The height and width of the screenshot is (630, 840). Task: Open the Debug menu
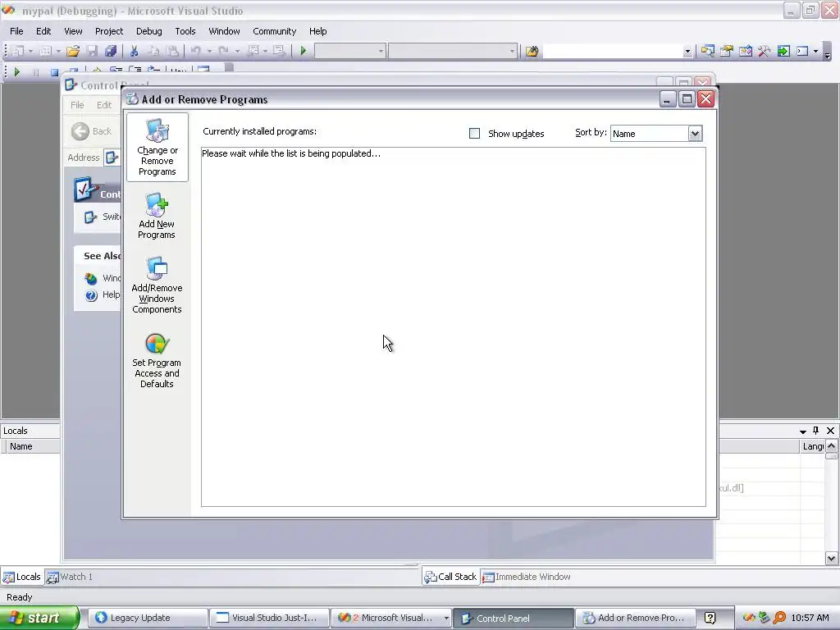149,31
